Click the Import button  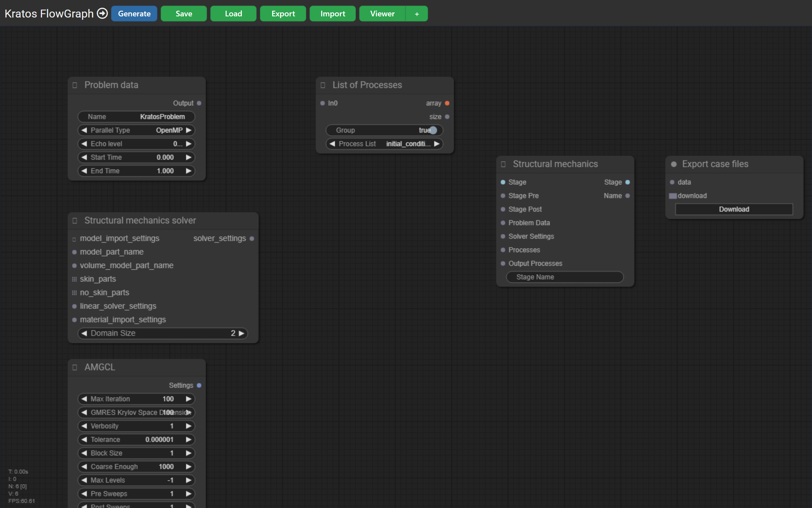332,14
